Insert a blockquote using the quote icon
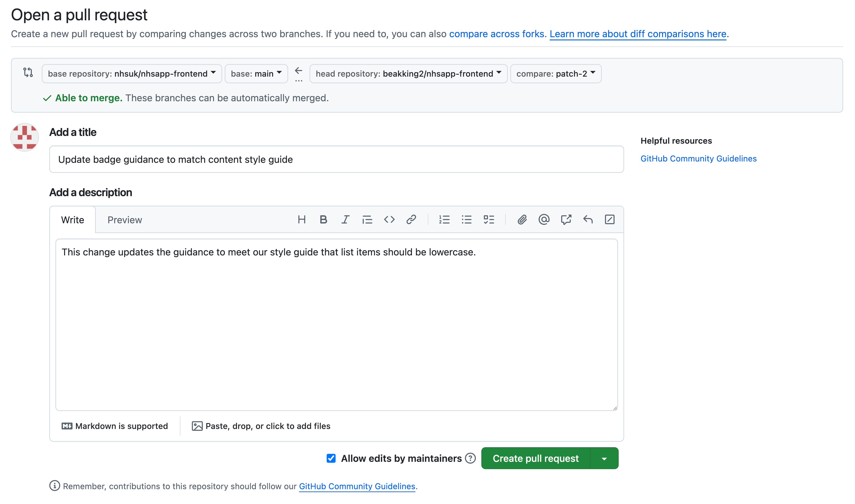The image size is (855, 504). pyautogui.click(x=367, y=219)
